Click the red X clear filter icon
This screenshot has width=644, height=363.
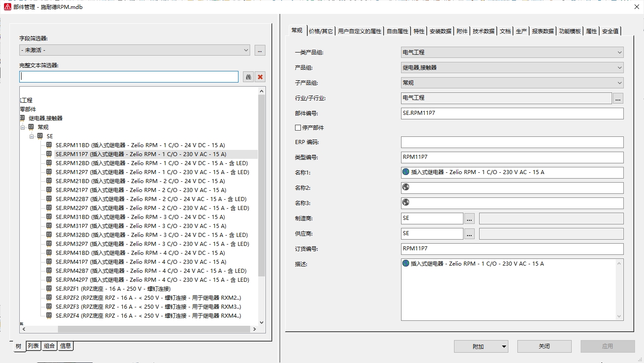coord(260,77)
